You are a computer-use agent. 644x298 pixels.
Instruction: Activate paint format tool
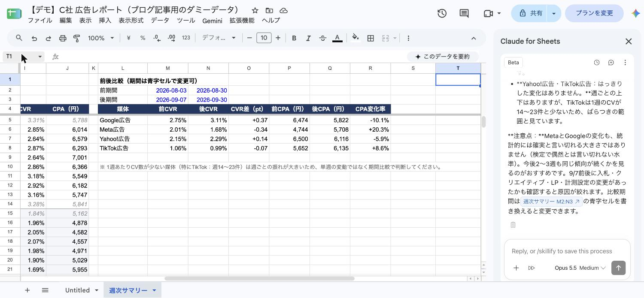pyautogui.click(x=77, y=38)
